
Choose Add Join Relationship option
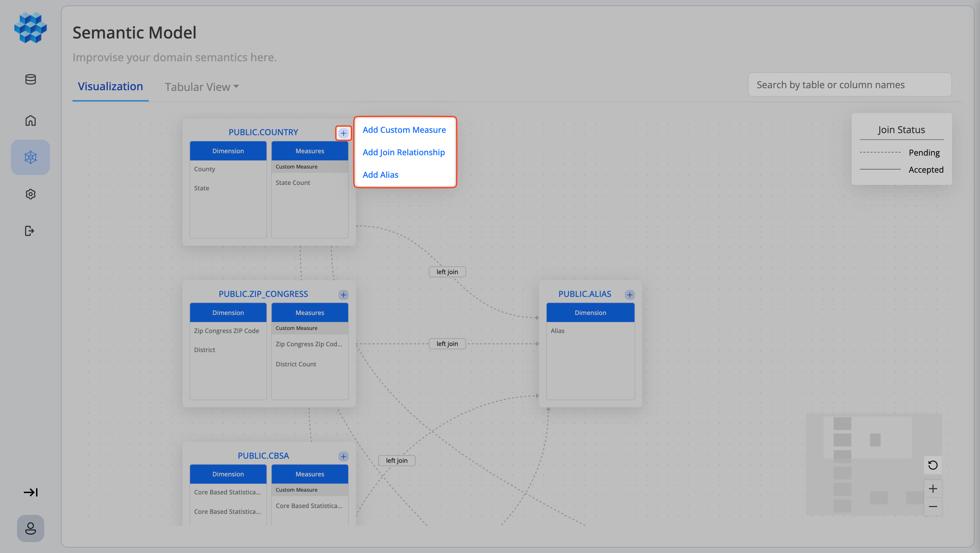tap(404, 152)
